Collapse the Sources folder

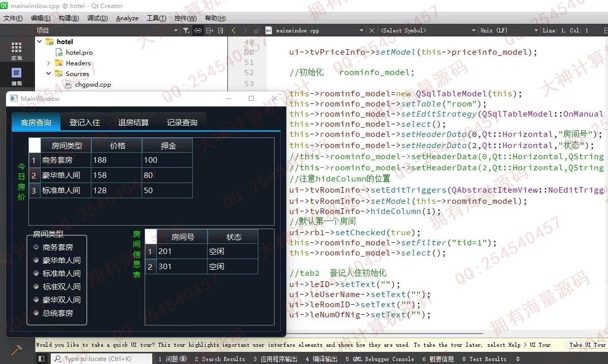[49, 73]
